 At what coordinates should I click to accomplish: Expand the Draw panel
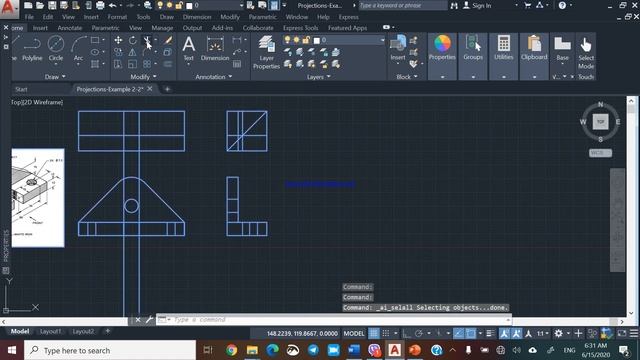[x=55, y=77]
